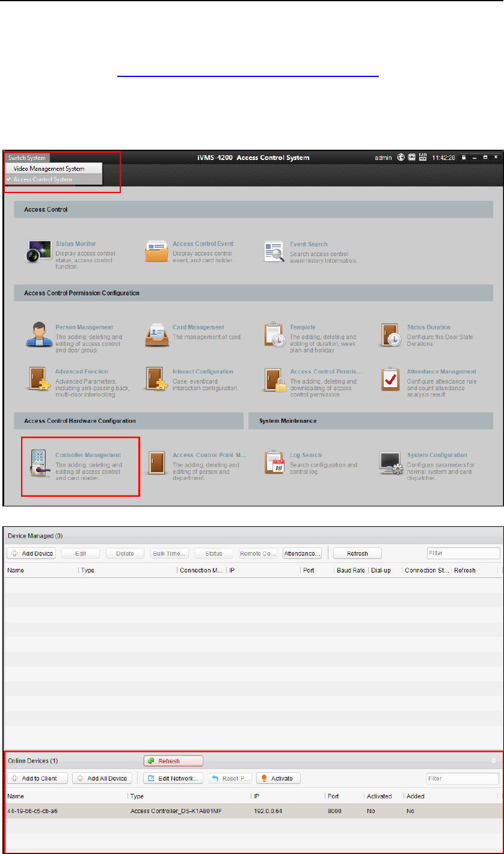Click the Reset P... button
This screenshot has height=854, width=504.
pyautogui.click(x=230, y=778)
